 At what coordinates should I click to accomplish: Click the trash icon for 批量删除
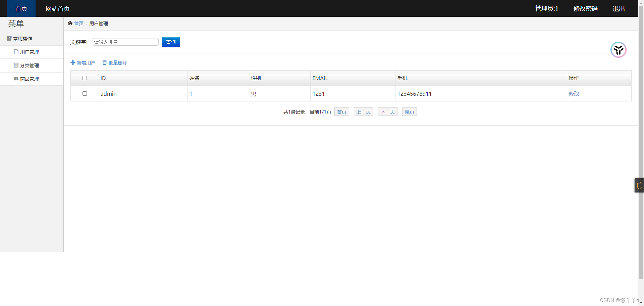pyautogui.click(x=104, y=62)
